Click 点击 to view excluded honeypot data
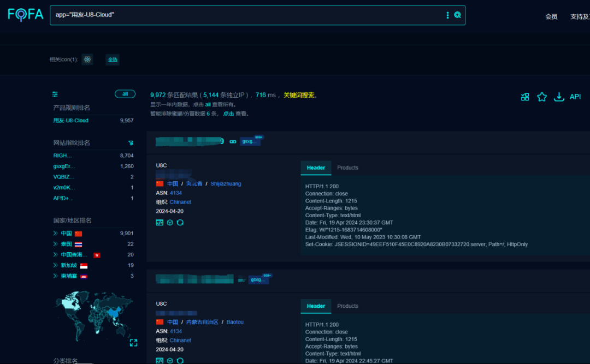This screenshot has width=590, height=364. (x=228, y=114)
